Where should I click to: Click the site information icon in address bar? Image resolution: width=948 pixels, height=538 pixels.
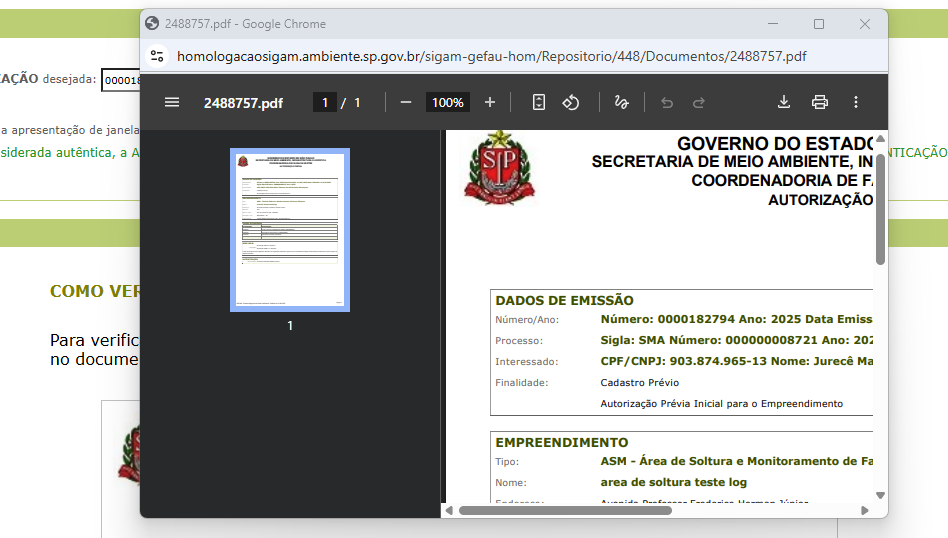156,56
